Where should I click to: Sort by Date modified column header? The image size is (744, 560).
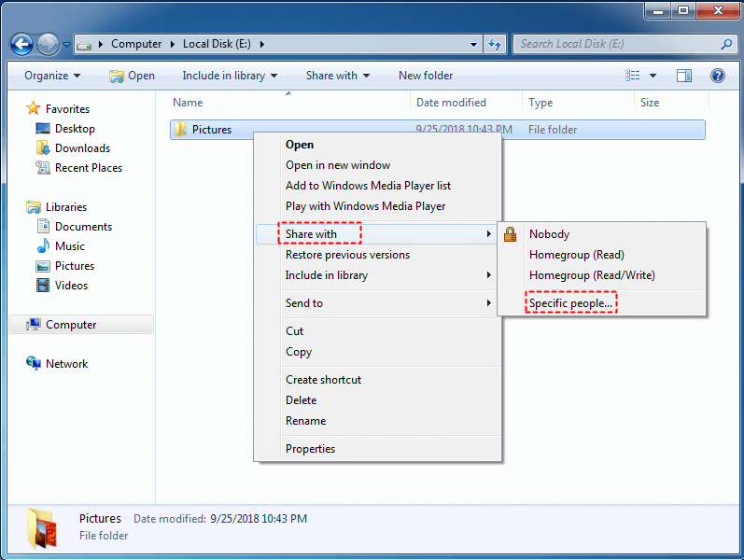(451, 103)
